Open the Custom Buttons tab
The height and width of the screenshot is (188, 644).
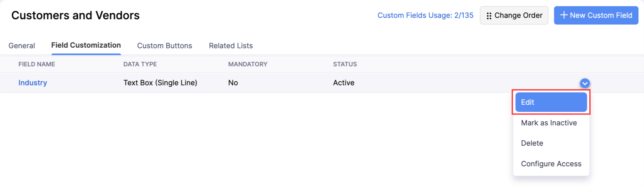click(164, 45)
